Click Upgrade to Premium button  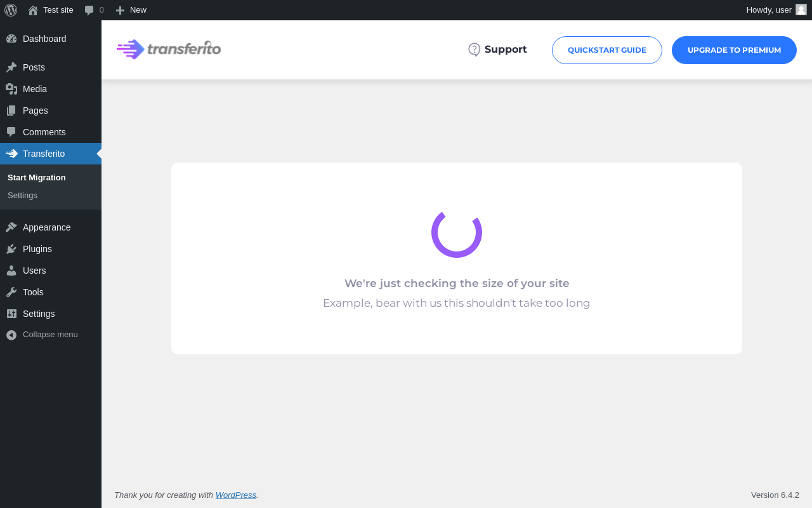tap(734, 50)
